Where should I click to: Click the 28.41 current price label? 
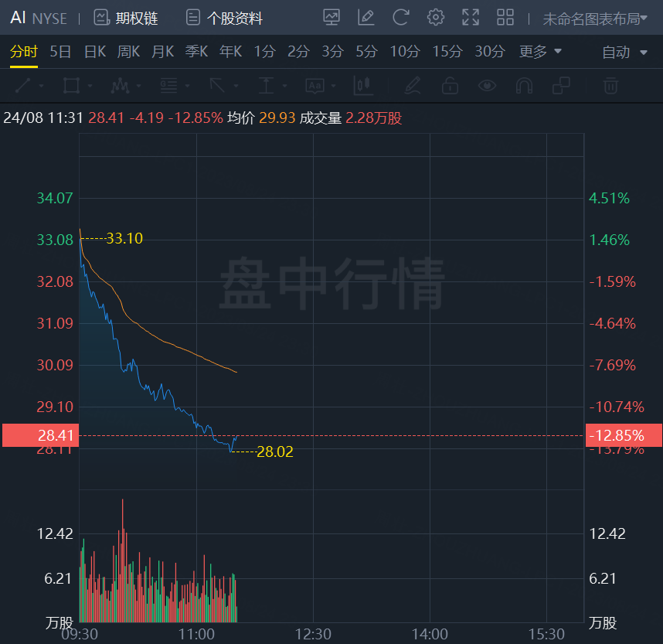[x=39, y=435]
